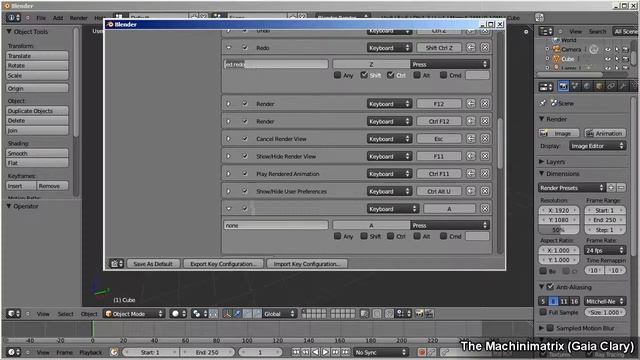Click the outliner editor type icon
This screenshot has height=360, width=640.
pyautogui.click(x=545, y=31)
